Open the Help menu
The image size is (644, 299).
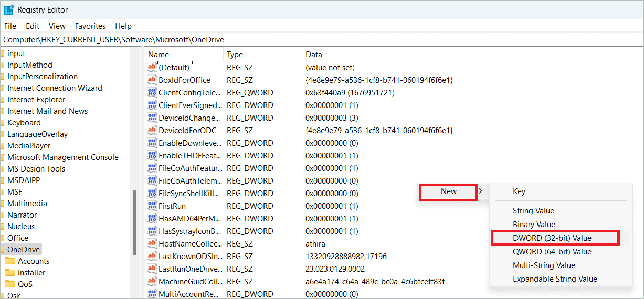tap(123, 26)
